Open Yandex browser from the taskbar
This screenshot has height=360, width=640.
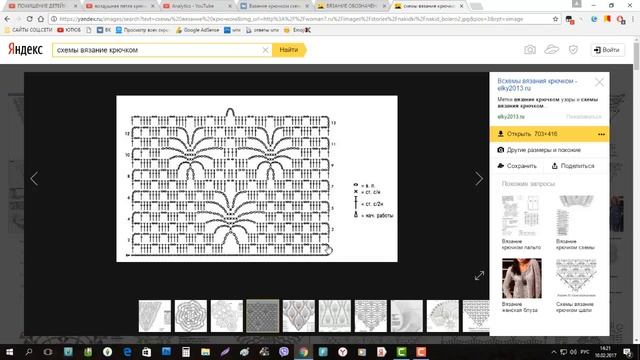342,352
